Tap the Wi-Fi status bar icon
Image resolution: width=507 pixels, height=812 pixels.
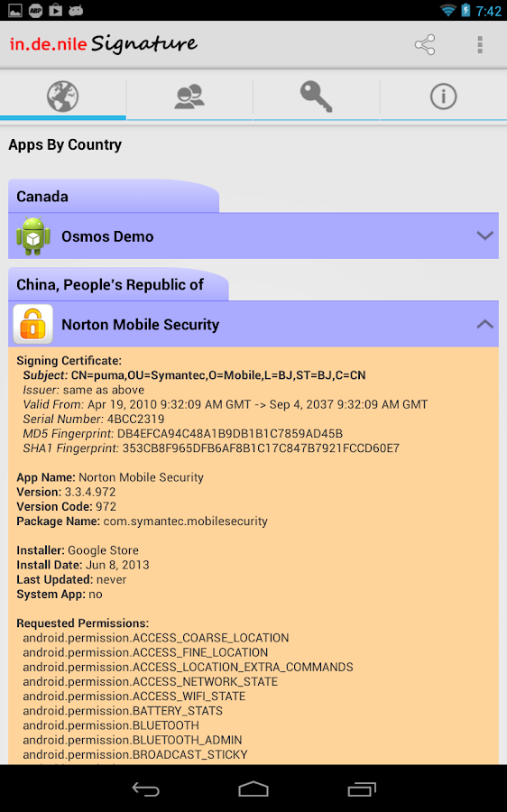[x=447, y=10]
